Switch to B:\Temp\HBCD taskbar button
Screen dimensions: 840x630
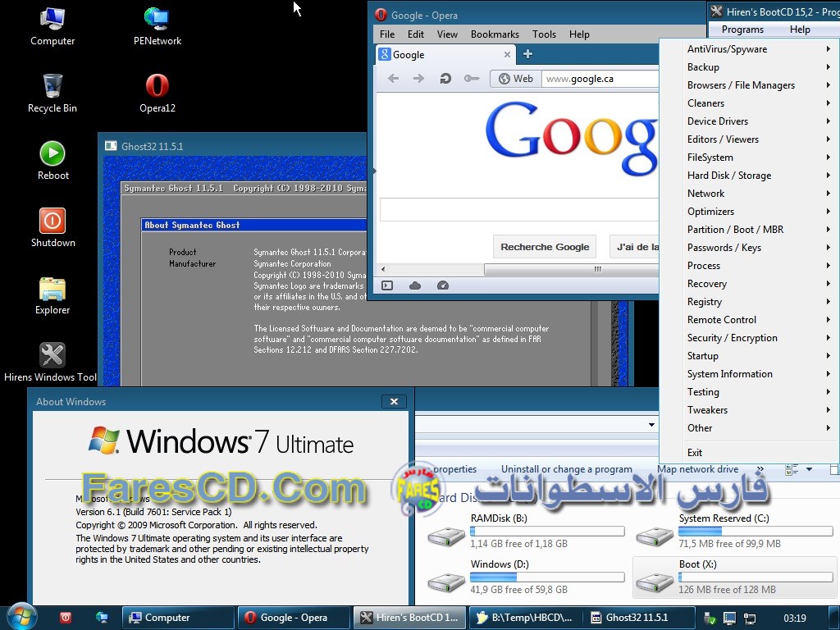pos(524,618)
